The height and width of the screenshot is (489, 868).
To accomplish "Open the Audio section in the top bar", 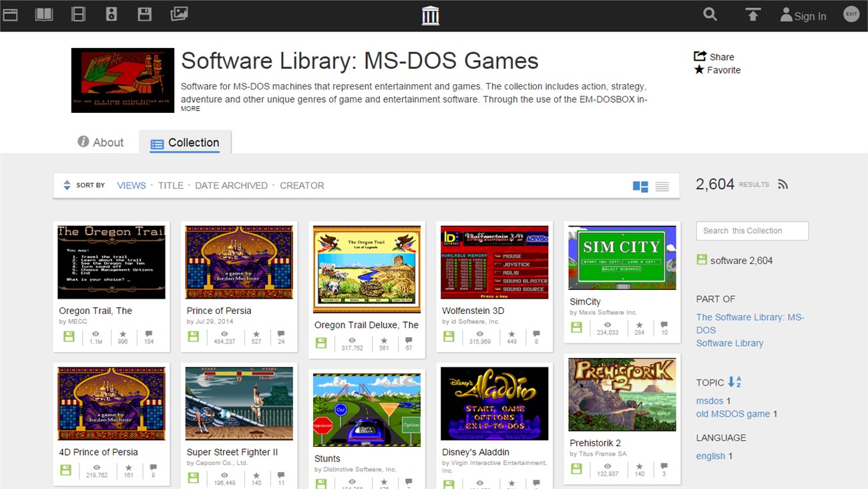I will [112, 13].
